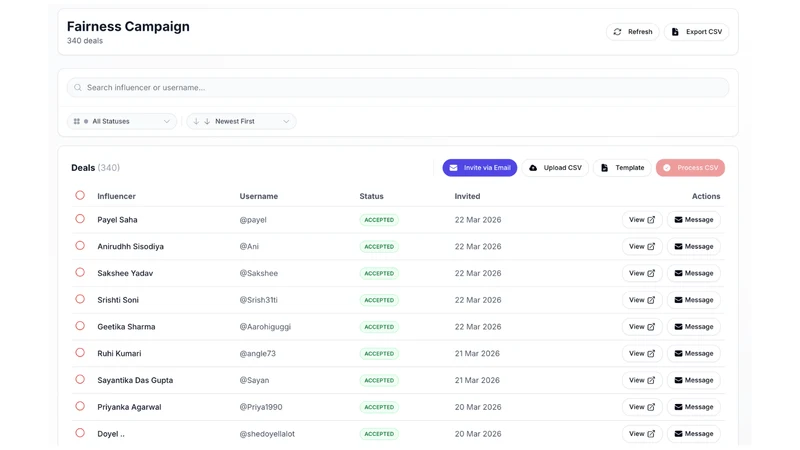Screen dimensions: 800x450
Task: Click the Influencer column header
Action: 116,196
